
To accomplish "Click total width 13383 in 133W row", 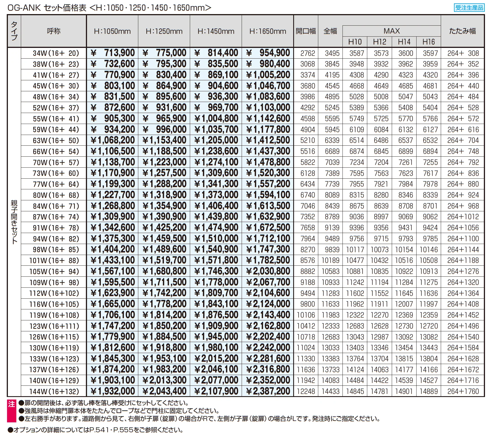I will (x=330, y=359).
